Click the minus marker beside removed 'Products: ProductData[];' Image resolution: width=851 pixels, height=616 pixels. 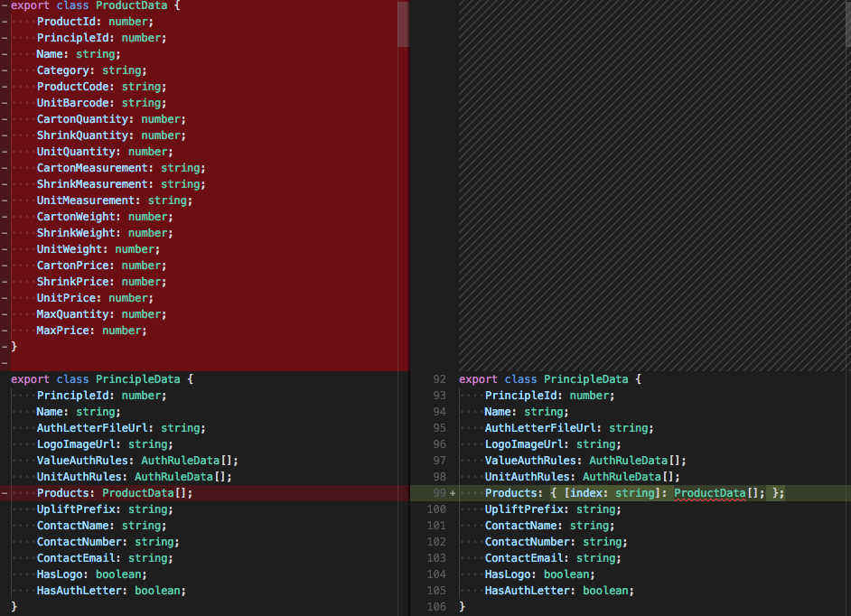click(5, 493)
